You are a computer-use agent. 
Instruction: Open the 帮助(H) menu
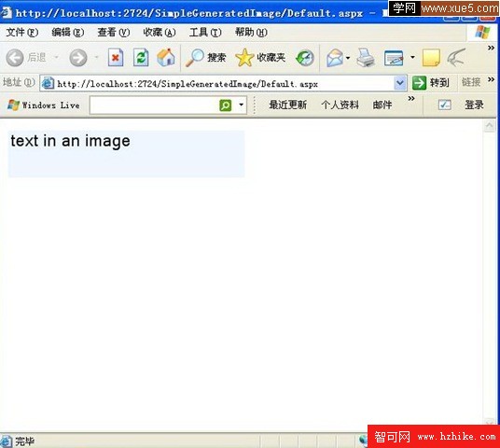tap(251, 33)
